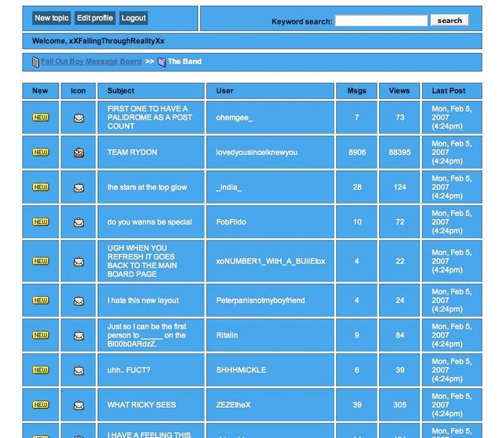This screenshot has height=438, width=504.
Task: Click envelope icon in Ritalin row
Action: (79, 336)
